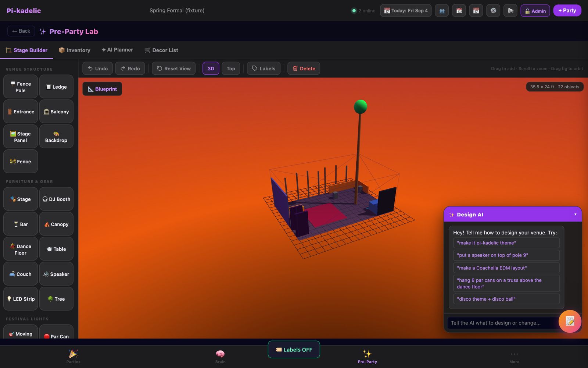
Task: Open More in bottom navigation
Action: (514, 357)
